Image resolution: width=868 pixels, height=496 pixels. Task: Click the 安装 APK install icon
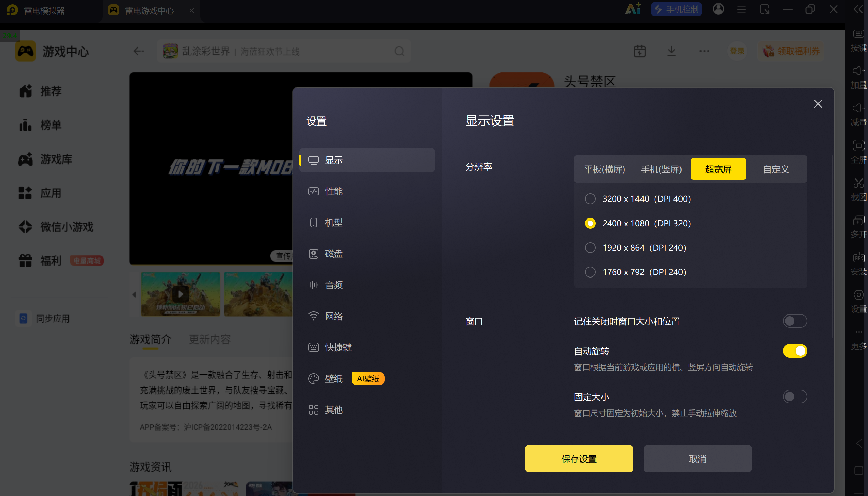pyautogui.click(x=858, y=257)
